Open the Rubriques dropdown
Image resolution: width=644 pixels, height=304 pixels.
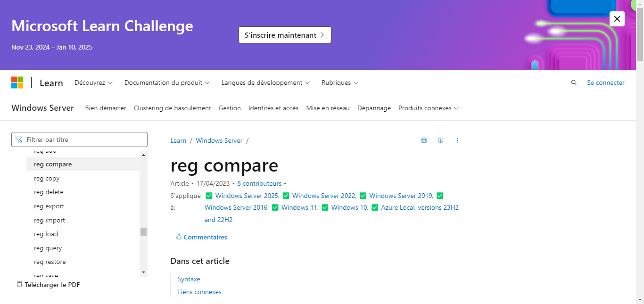340,82
